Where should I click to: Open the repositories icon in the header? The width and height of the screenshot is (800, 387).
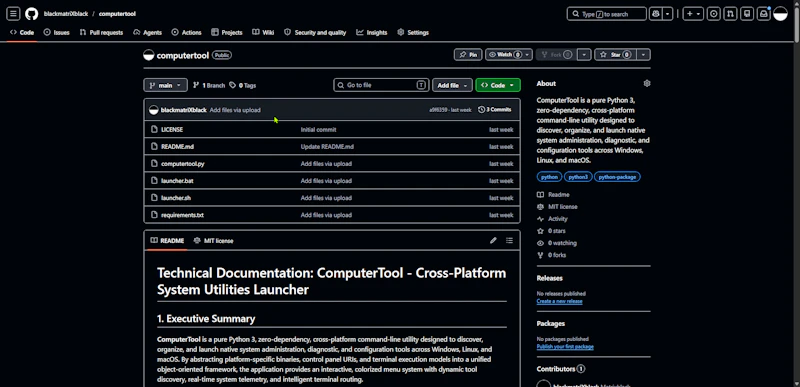click(x=747, y=14)
